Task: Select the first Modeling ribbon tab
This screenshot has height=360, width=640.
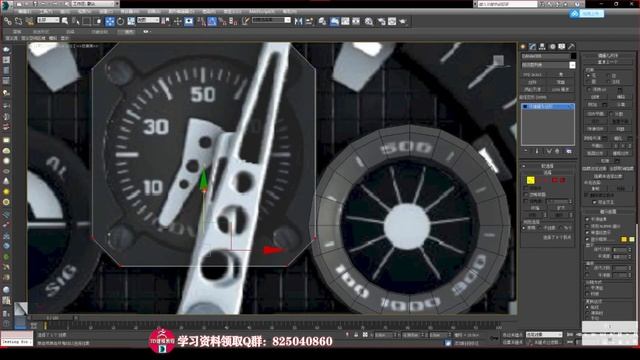Action: pos(17,31)
